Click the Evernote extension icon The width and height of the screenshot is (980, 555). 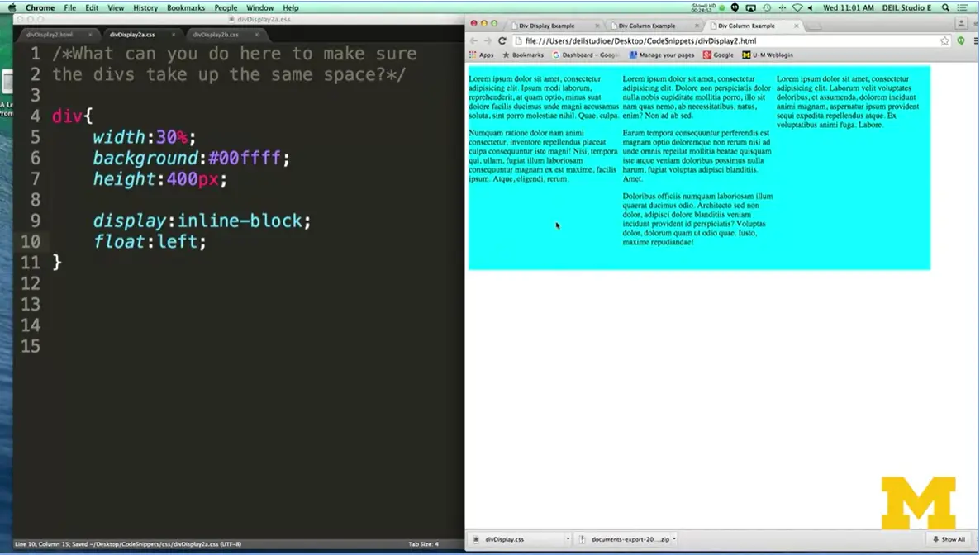(x=960, y=40)
